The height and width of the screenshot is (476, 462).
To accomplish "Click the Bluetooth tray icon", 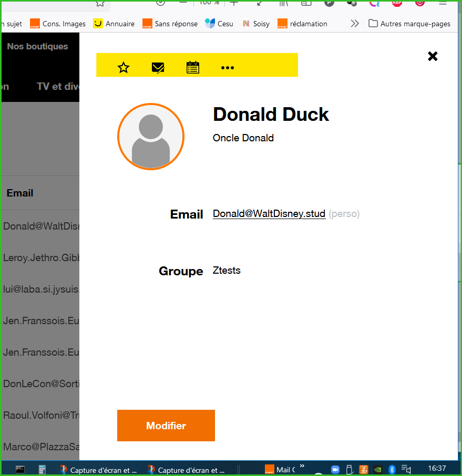I will coord(392,470).
